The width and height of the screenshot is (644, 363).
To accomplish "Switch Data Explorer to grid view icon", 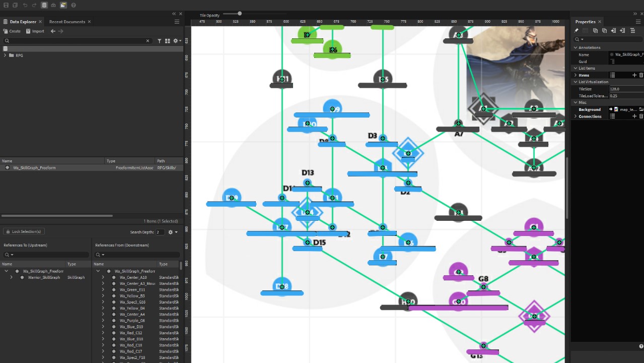I will [x=167, y=41].
